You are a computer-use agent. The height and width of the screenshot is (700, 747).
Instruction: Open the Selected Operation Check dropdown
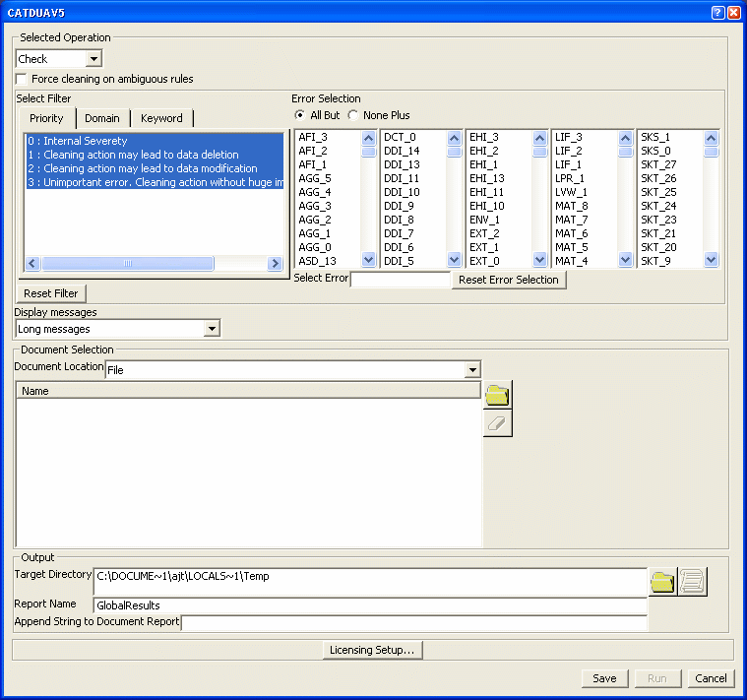(x=93, y=59)
